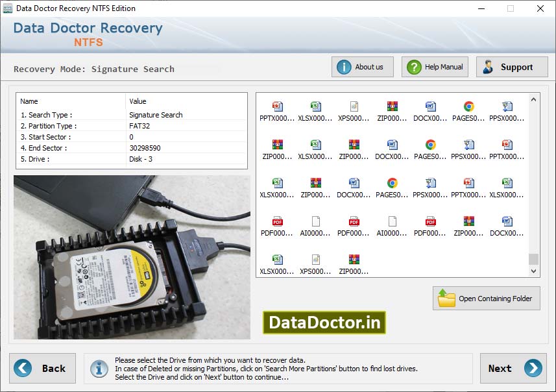Select the XLSX file in the second results row
The height and width of the screenshot is (392, 556).
coord(315,150)
